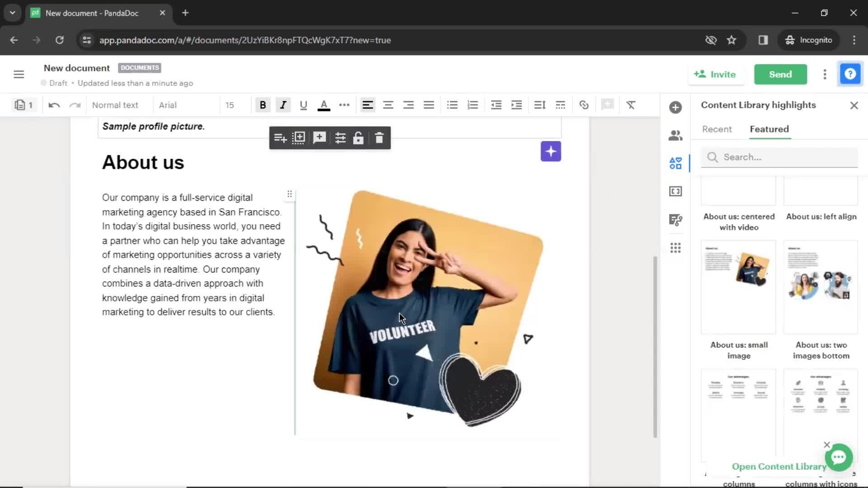
Task: Click the text alignment center icon
Action: [388, 105]
